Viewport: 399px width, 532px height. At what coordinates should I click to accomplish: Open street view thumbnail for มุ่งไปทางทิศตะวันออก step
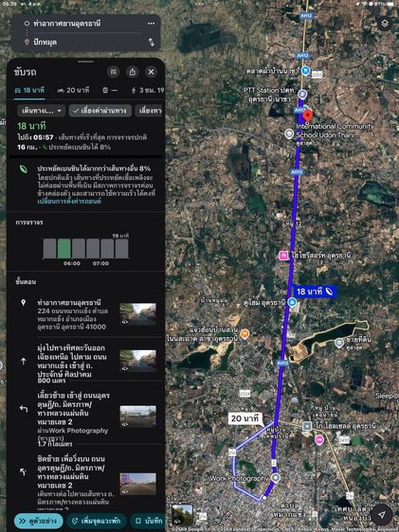(137, 361)
